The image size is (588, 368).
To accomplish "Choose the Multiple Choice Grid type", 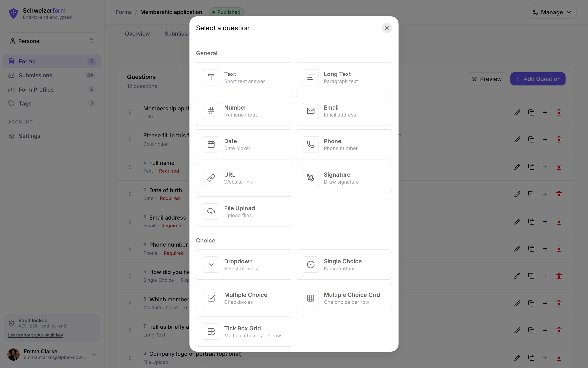I will coord(344,298).
